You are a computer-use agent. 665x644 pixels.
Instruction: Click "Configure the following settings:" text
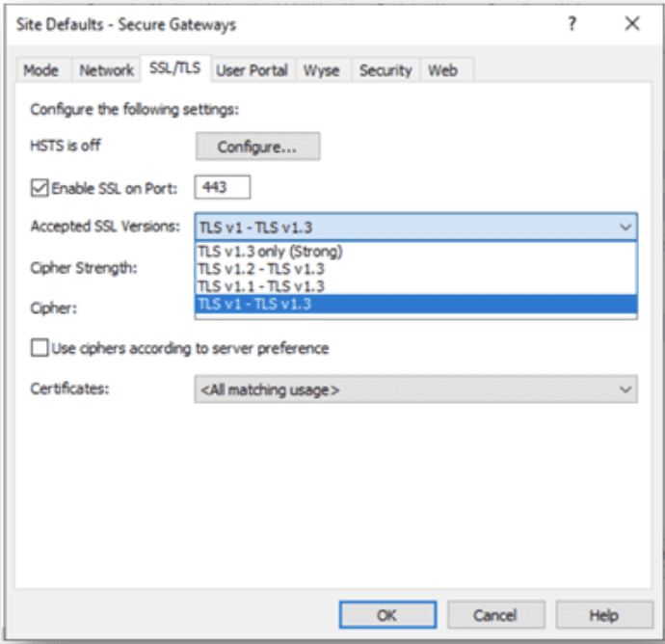[x=134, y=110]
